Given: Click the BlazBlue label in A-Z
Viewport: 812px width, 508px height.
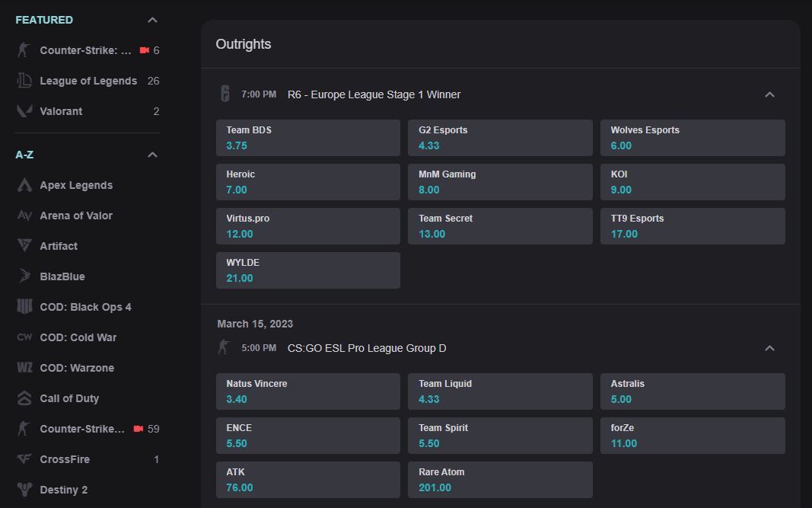Looking at the screenshot, I should (x=62, y=276).
